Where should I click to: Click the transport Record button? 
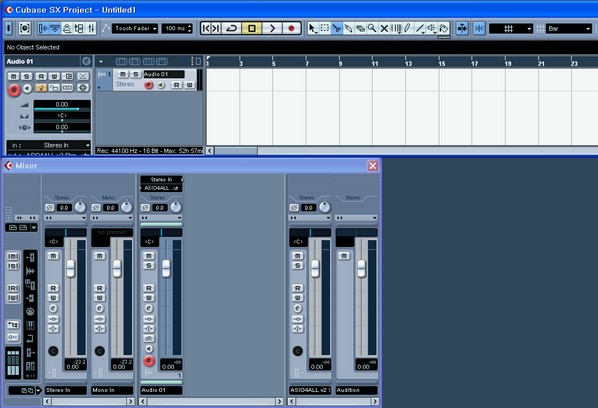[291, 28]
